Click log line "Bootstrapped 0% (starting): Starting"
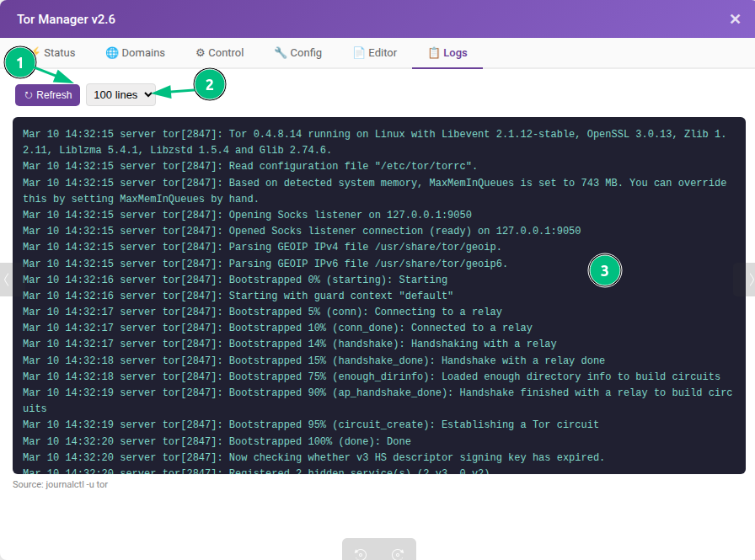This screenshot has height=560, width=755. tap(235, 280)
